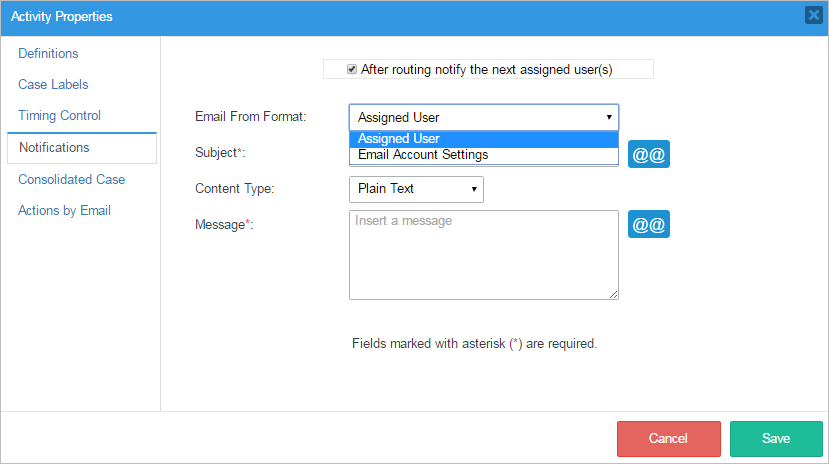Open the Case Labels tab

pyautogui.click(x=53, y=85)
